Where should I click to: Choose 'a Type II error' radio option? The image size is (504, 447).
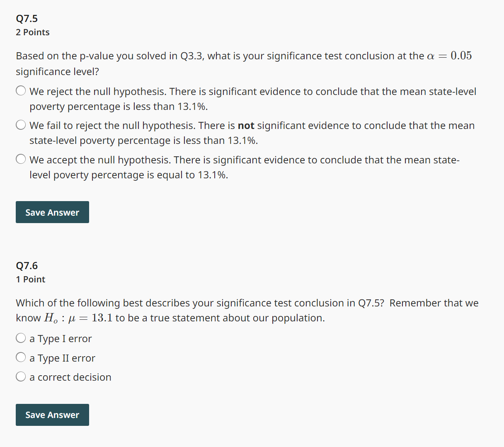(x=21, y=357)
